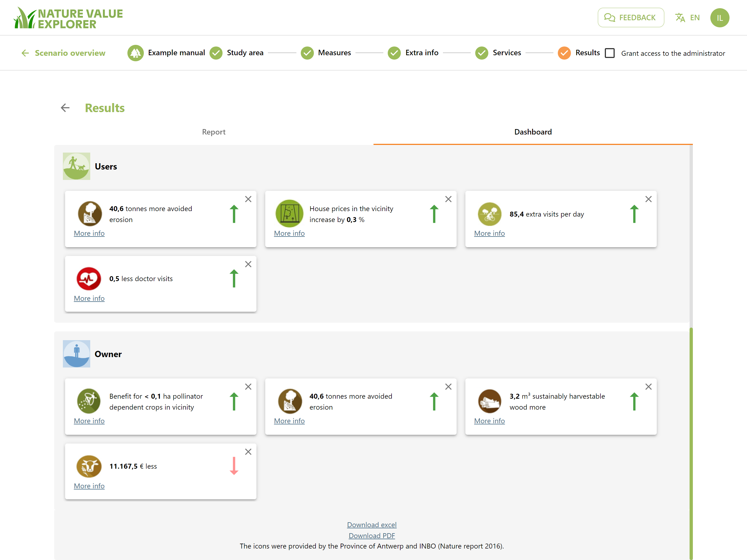The height and width of the screenshot is (560, 747).
Task: Click the cow livestock icon
Action: (x=89, y=466)
